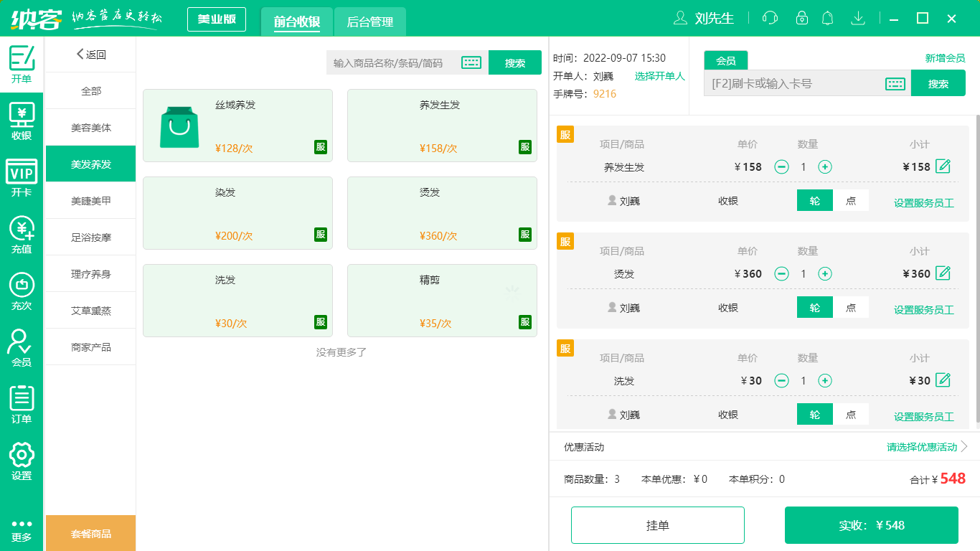Image resolution: width=980 pixels, height=551 pixels.
Task: Set 洗发 service assignment to 轮 mode
Action: click(x=814, y=414)
